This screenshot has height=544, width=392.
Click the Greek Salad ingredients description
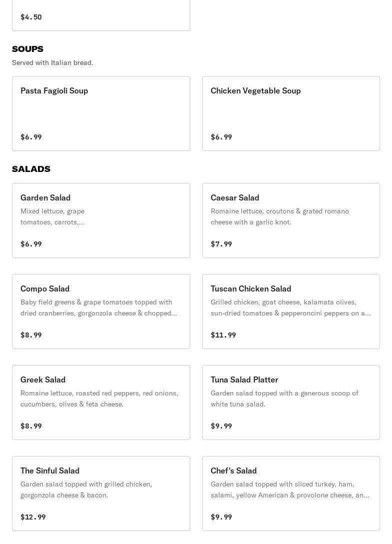click(x=99, y=398)
